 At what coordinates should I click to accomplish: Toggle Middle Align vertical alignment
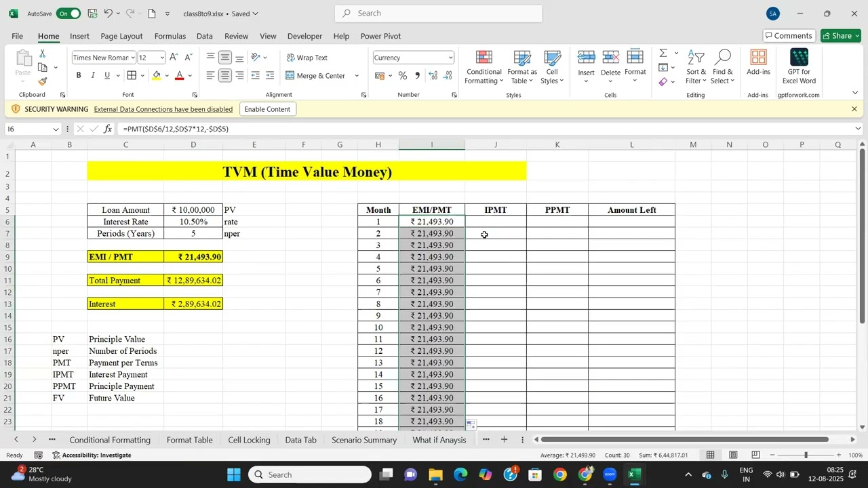(x=225, y=58)
